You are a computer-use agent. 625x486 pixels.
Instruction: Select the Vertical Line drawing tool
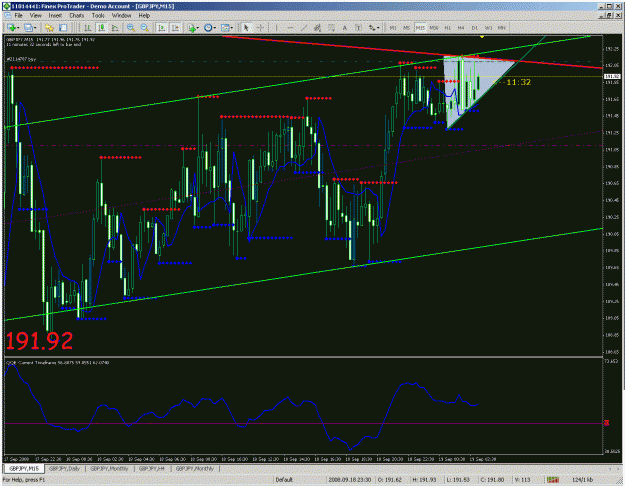276,28
